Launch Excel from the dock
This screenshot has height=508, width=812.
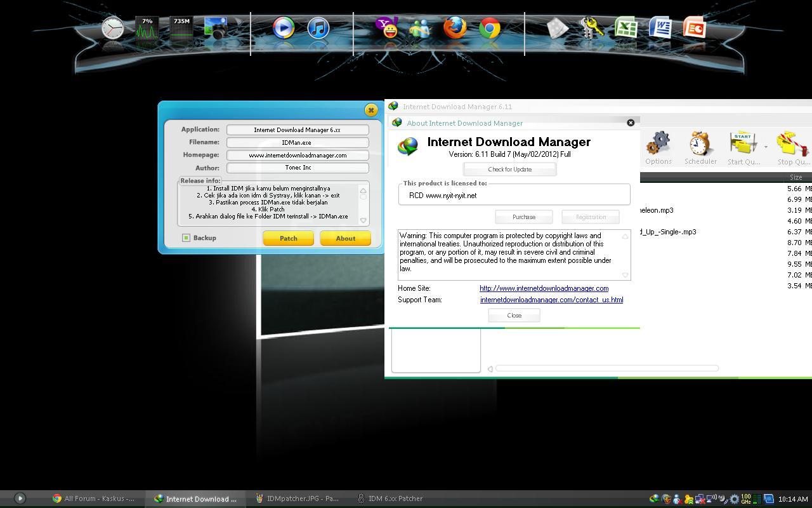point(626,29)
